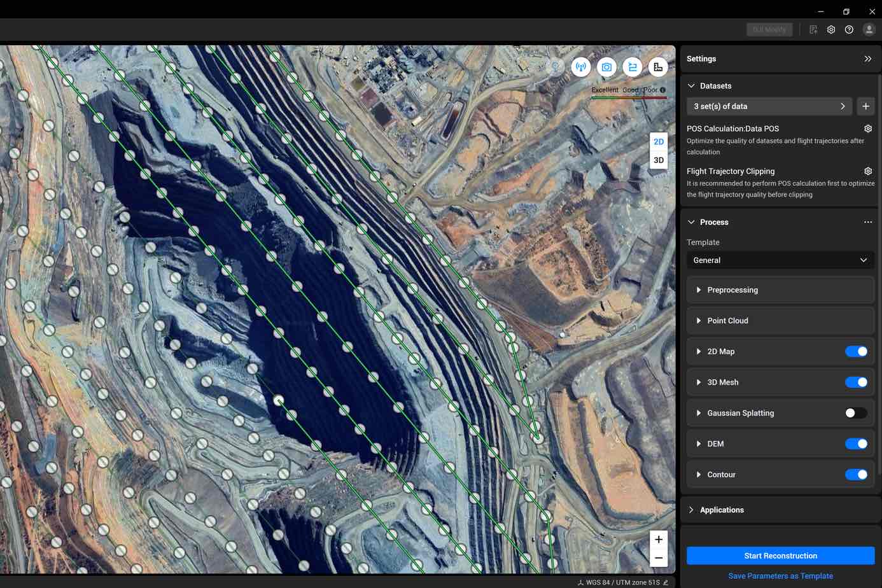Turn off the Contour toggle
The image size is (882, 588).
click(x=855, y=475)
